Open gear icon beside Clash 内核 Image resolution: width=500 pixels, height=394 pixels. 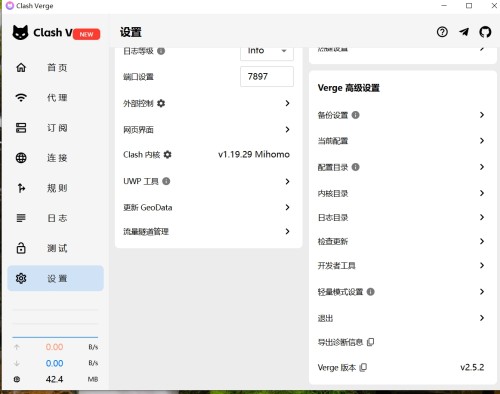coord(167,155)
